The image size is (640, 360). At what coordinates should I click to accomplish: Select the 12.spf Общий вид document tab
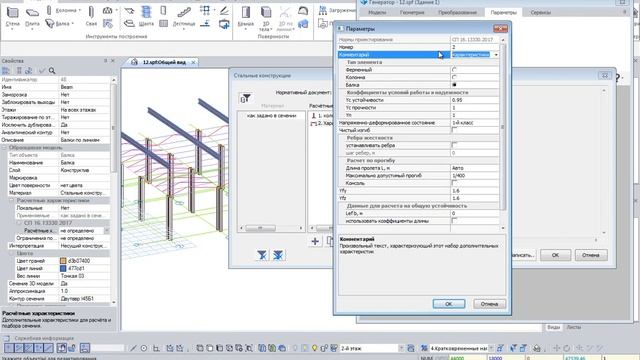pyautogui.click(x=164, y=62)
